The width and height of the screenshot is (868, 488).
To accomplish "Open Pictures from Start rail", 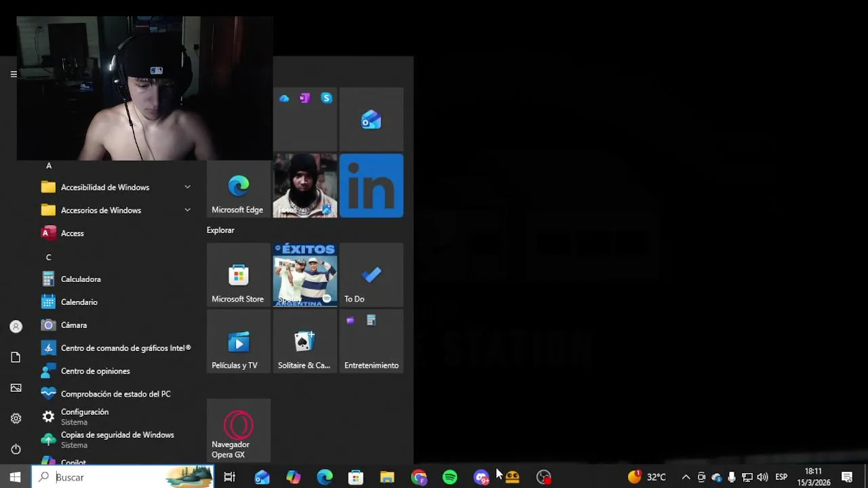I will tap(16, 388).
